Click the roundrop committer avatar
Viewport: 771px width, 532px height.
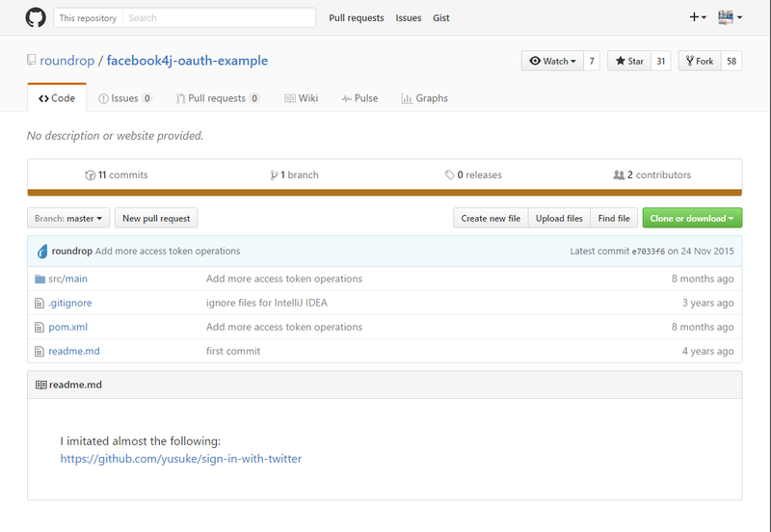[42, 252]
